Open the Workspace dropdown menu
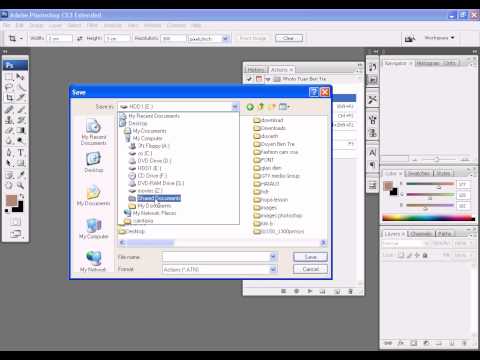The width and height of the screenshot is (480, 360). click(x=439, y=38)
